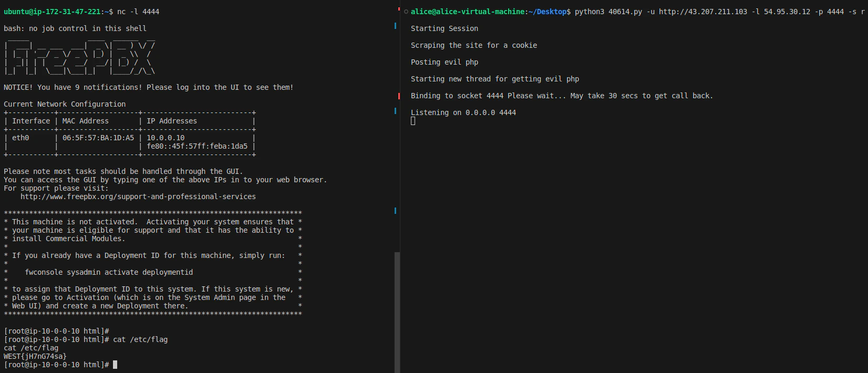Click the 'cat /etc/flag' command at root prompt
Image resolution: width=868 pixels, height=373 pixels.
pos(140,339)
